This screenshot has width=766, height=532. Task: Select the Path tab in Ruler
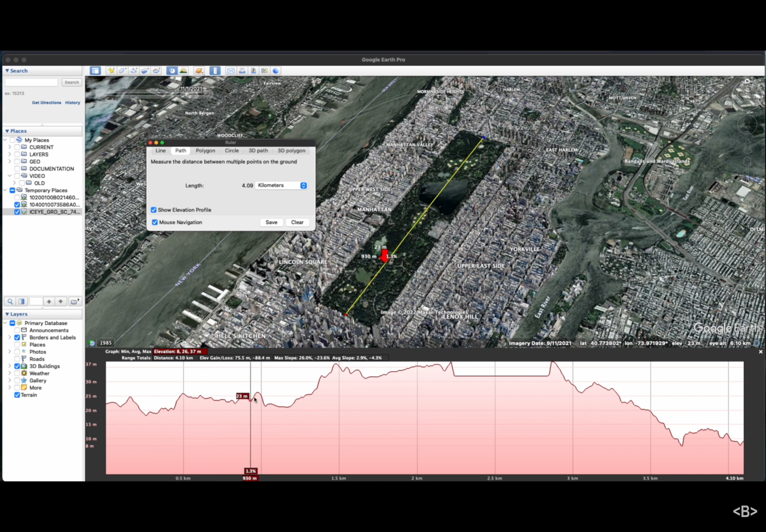pos(181,151)
